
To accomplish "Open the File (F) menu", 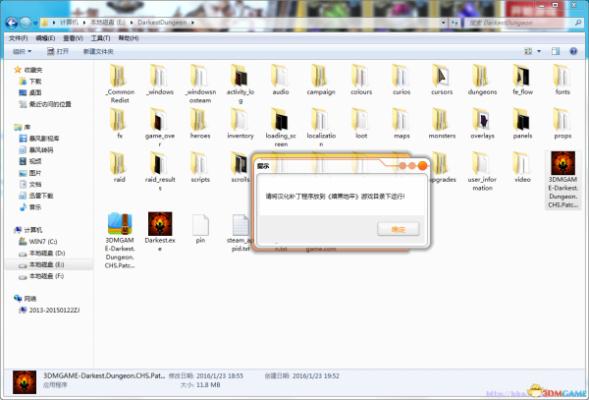I will click(18, 38).
